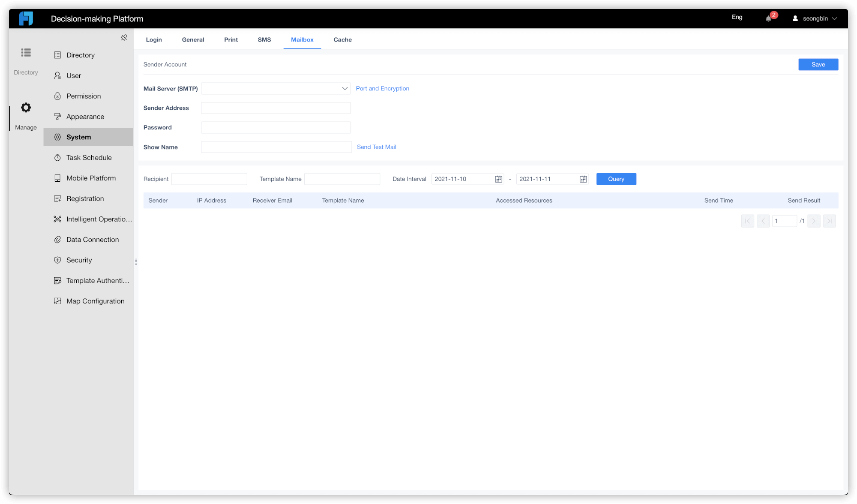
Task: Click the page number input box
Action: 784,221
